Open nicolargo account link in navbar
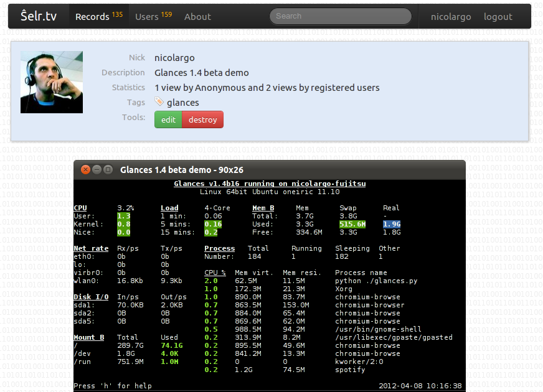Image resolution: width=543 pixels, height=392 pixels. click(x=451, y=17)
